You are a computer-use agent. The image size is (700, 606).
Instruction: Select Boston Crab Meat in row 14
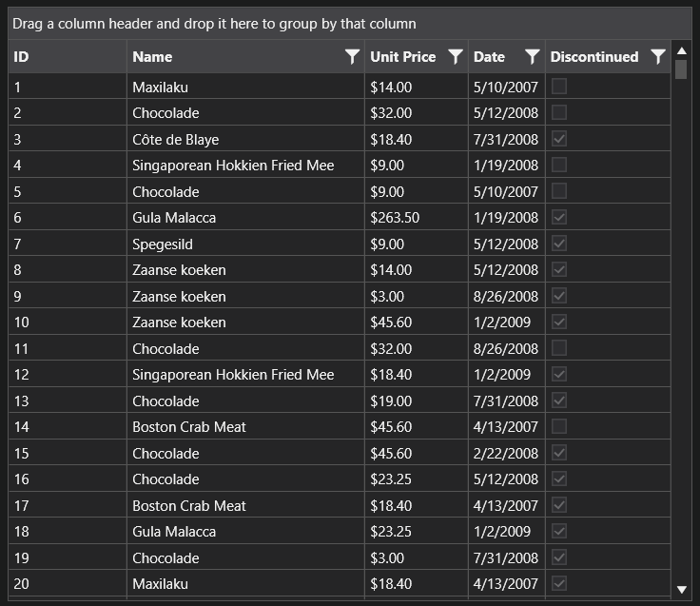(x=245, y=426)
